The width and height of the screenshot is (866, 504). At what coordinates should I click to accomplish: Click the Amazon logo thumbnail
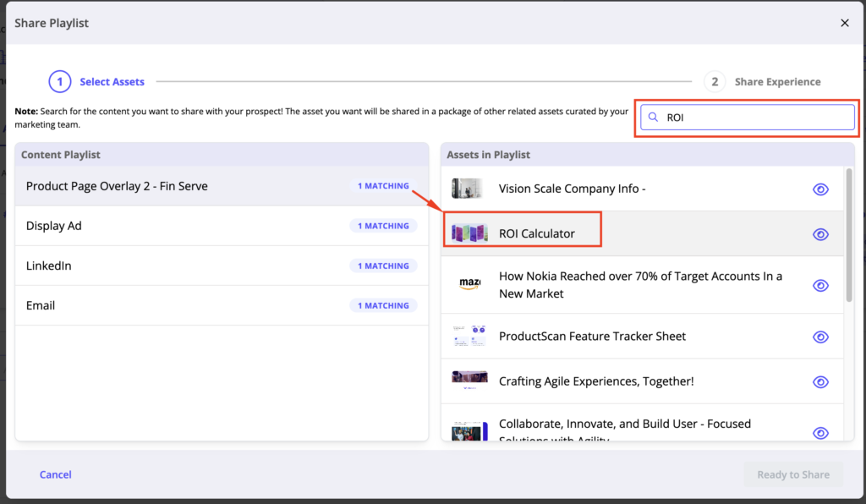tap(469, 285)
